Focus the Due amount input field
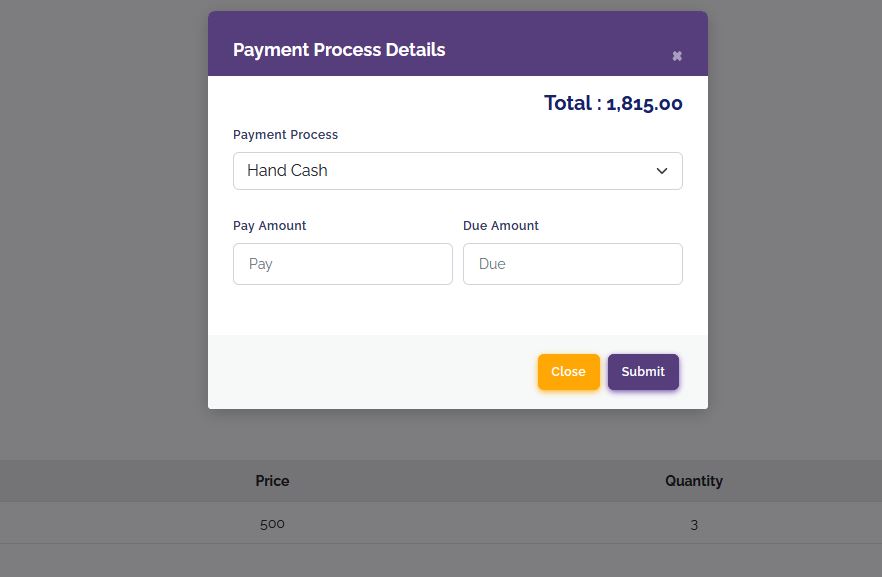Viewport: 882px width, 577px height. pyautogui.click(x=573, y=264)
